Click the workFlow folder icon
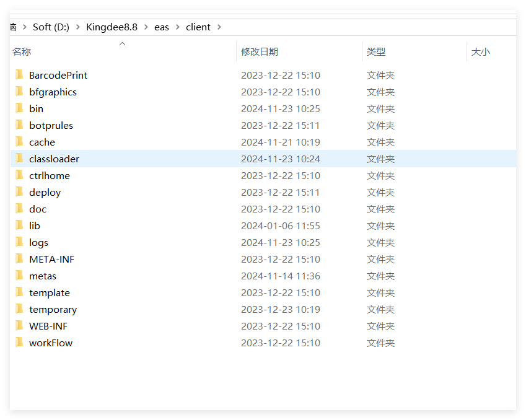 [19, 343]
